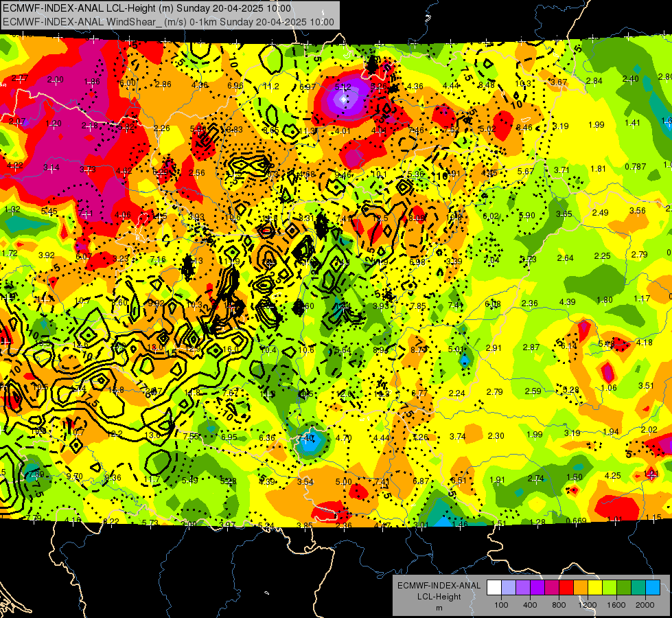The height and width of the screenshot is (618, 672).
Task: Click the white legend color swatch
Action: pyautogui.click(x=494, y=588)
